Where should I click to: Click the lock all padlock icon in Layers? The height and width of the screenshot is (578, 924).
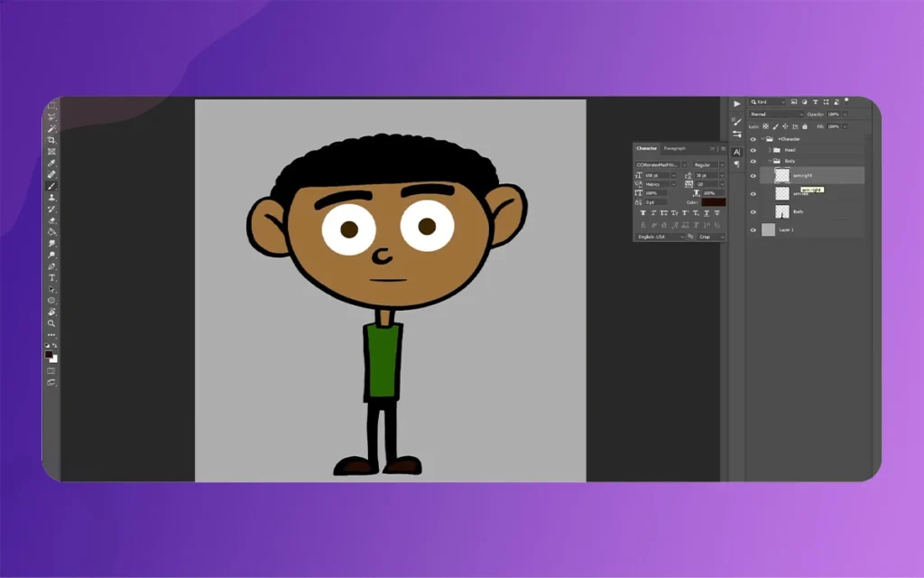805,126
